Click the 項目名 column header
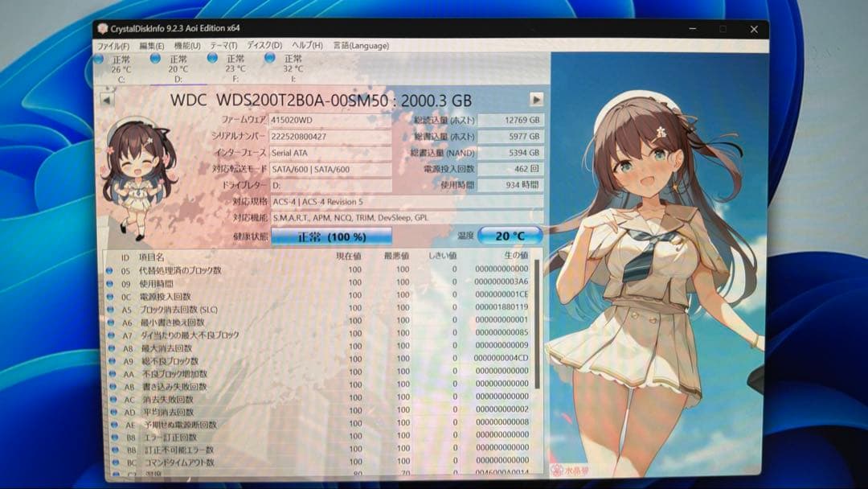 pyautogui.click(x=151, y=257)
